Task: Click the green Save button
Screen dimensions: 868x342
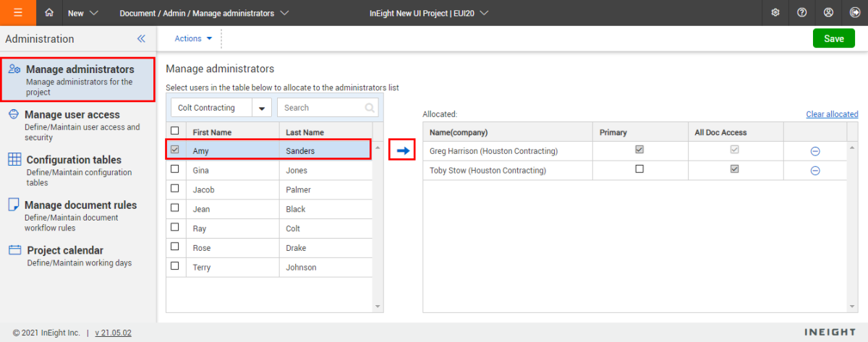Action: coord(833,39)
